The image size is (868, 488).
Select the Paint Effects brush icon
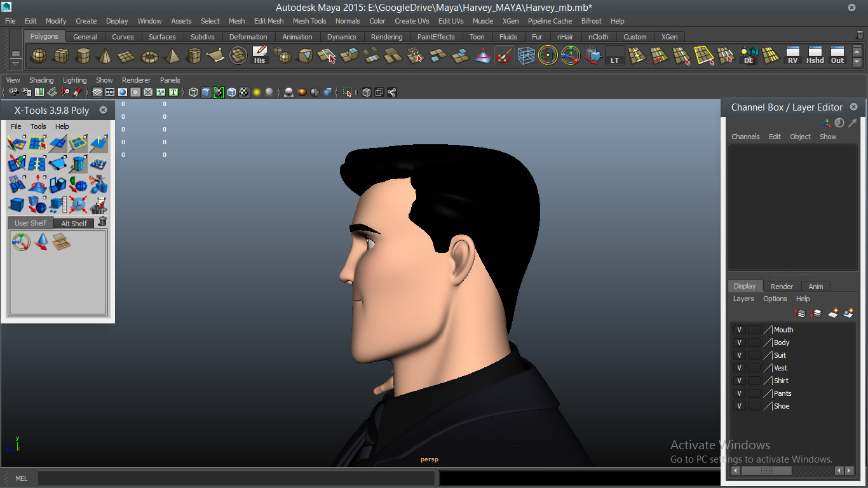pos(505,56)
